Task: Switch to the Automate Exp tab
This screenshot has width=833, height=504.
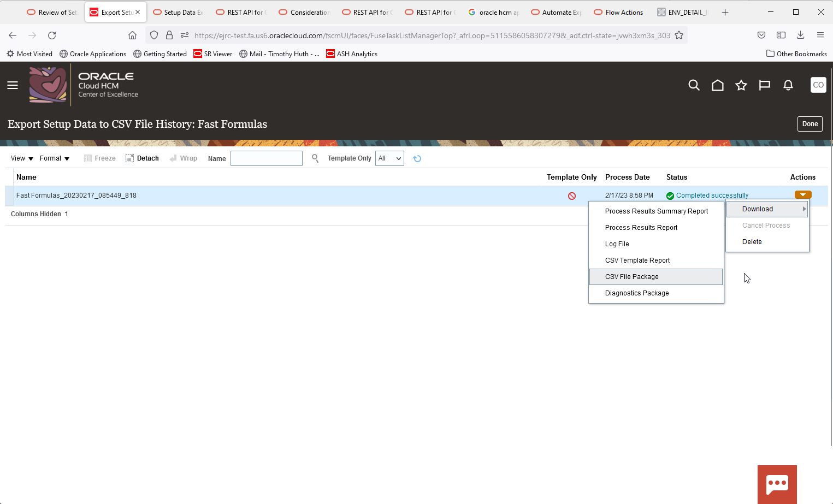Action: click(x=556, y=12)
